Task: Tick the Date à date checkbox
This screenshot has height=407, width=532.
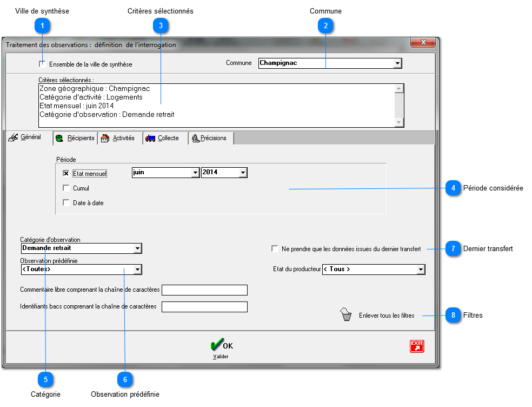Action: [x=66, y=203]
